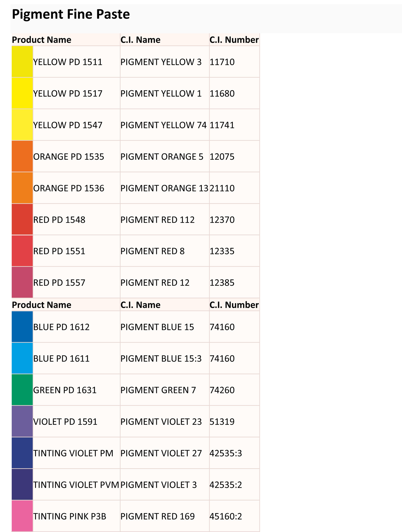Screen dimensions: 402x532
Task: Click product name TINTING PINK P3B
Action: [x=70, y=516]
